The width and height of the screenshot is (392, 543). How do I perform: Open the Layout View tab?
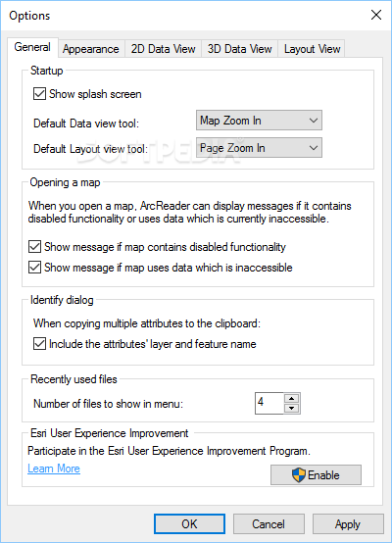pyautogui.click(x=312, y=49)
